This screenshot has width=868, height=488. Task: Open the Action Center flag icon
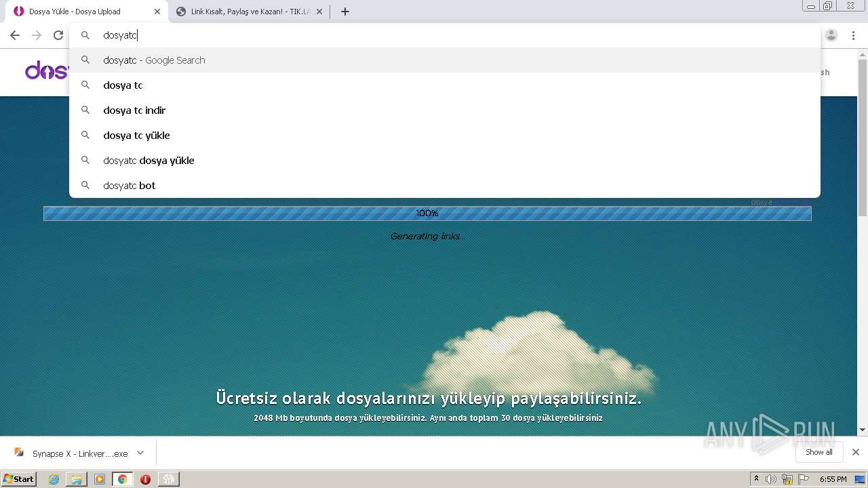point(804,479)
